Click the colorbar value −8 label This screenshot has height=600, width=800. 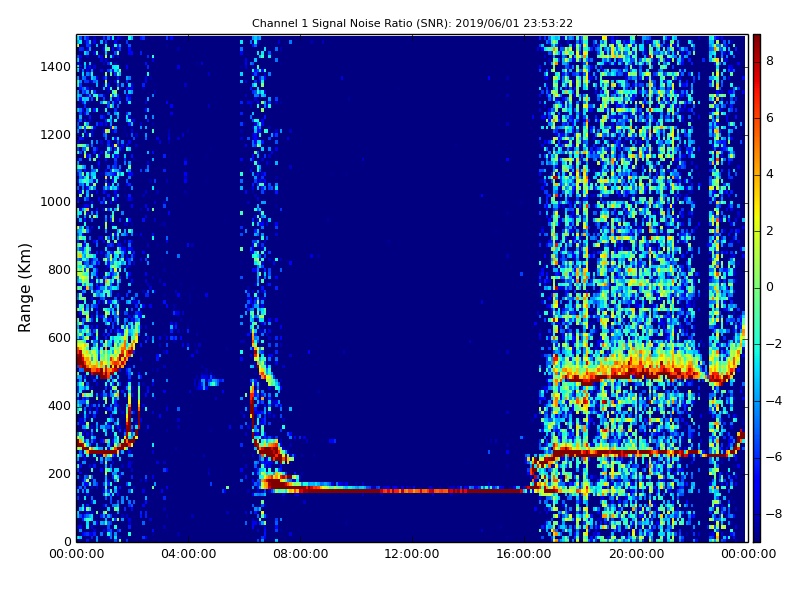click(x=774, y=514)
